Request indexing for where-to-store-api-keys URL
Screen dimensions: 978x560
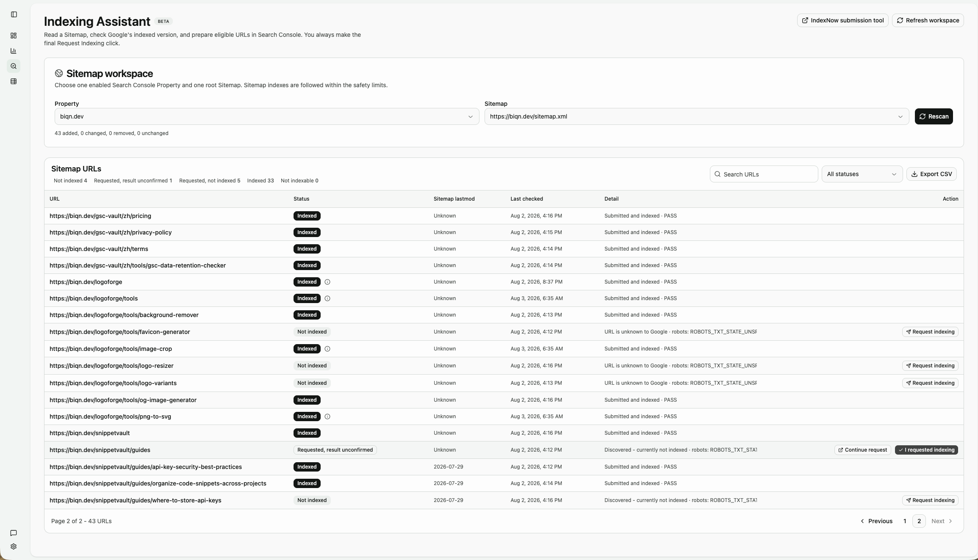[930, 500]
